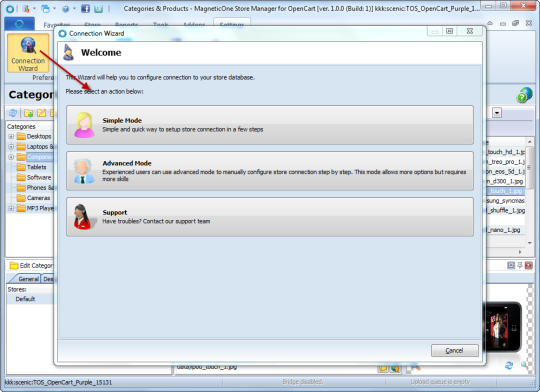Select the _d300_1.jpg row
Image resolution: width=540 pixels, height=392 pixels.
click(506, 181)
